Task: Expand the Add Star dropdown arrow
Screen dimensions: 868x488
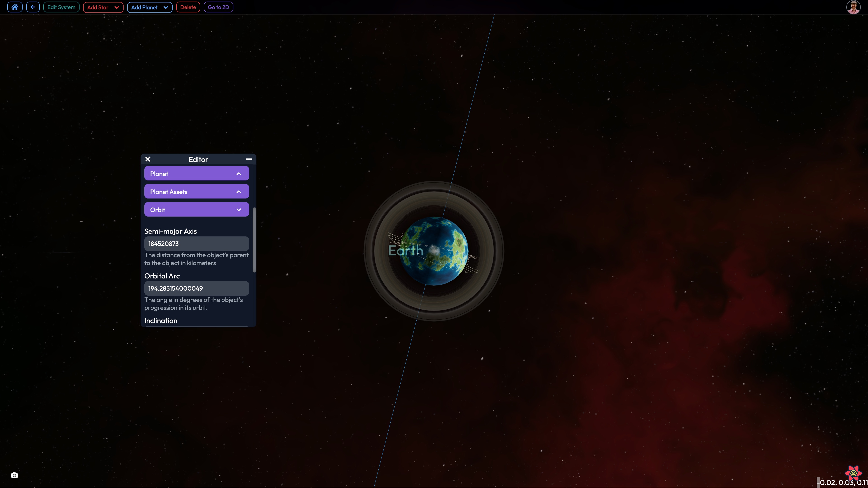Action: [117, 7]
